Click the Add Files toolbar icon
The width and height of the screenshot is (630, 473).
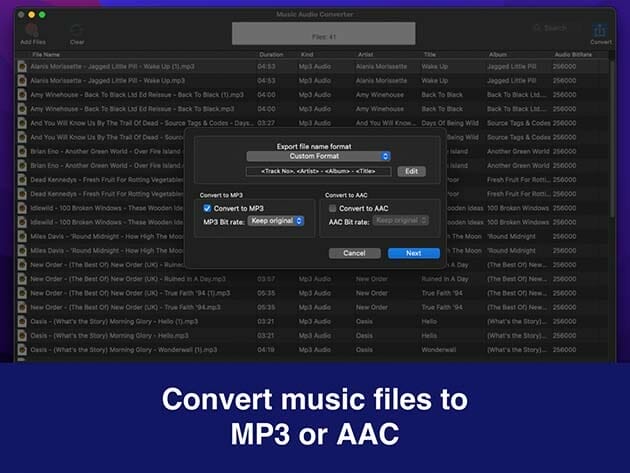click(31, 31)
